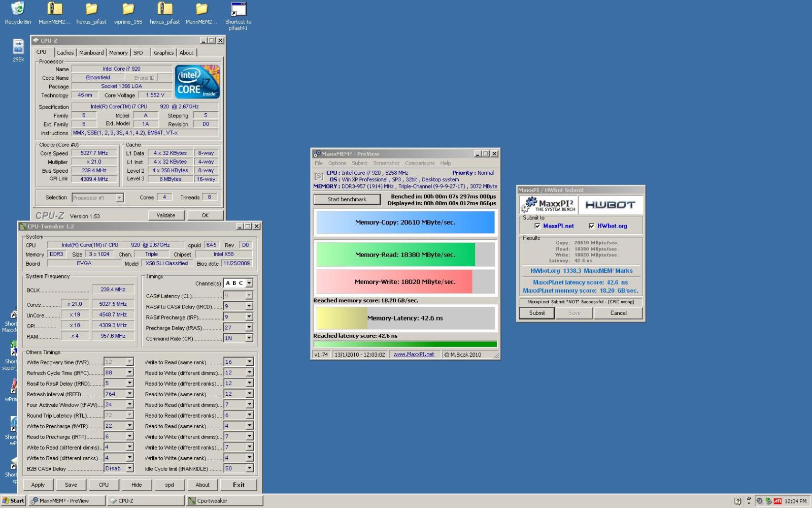Click the MaxxPI² system bench logo
The width and height of the screenshot is (812, 508).
[549, 205]
